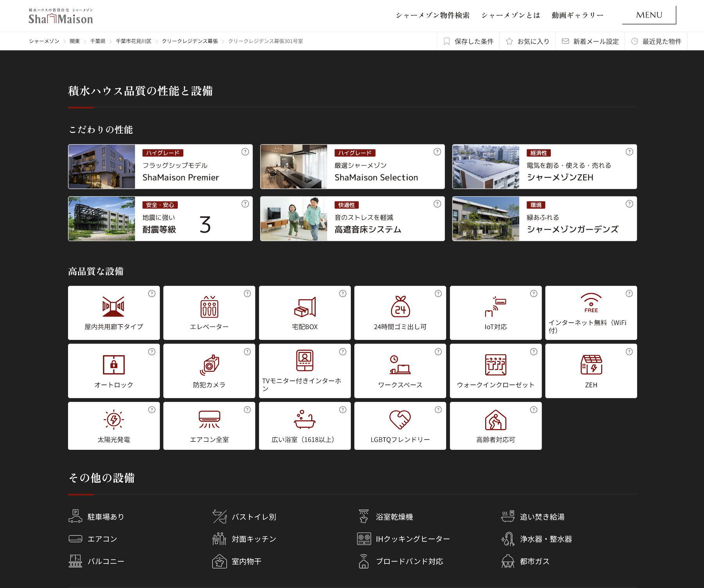Click バルコニー text
704x588 pixels.
pos(106,561)
